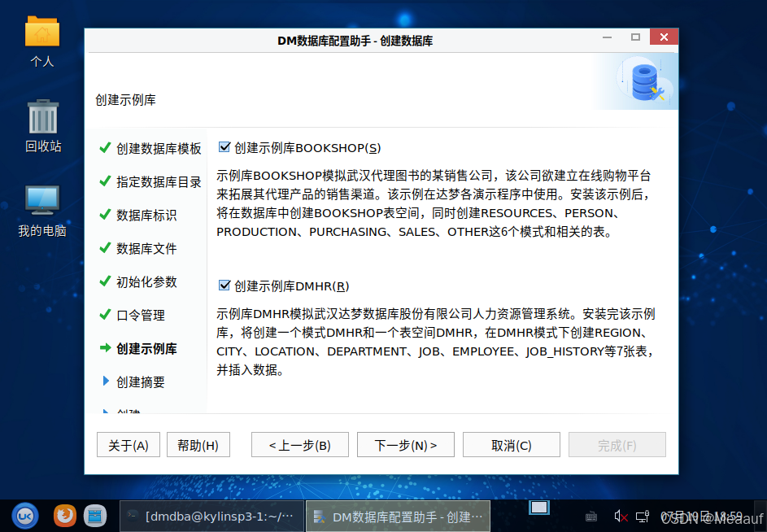Click the muted volume tray icon
Viewport: 767px width, 532px height.
click(621, 516)
